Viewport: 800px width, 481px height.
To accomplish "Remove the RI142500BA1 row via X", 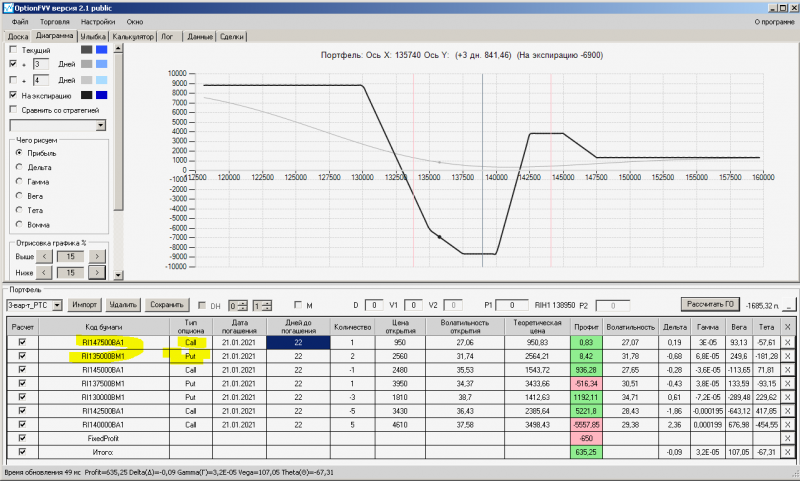I will (x=787, y=411).
